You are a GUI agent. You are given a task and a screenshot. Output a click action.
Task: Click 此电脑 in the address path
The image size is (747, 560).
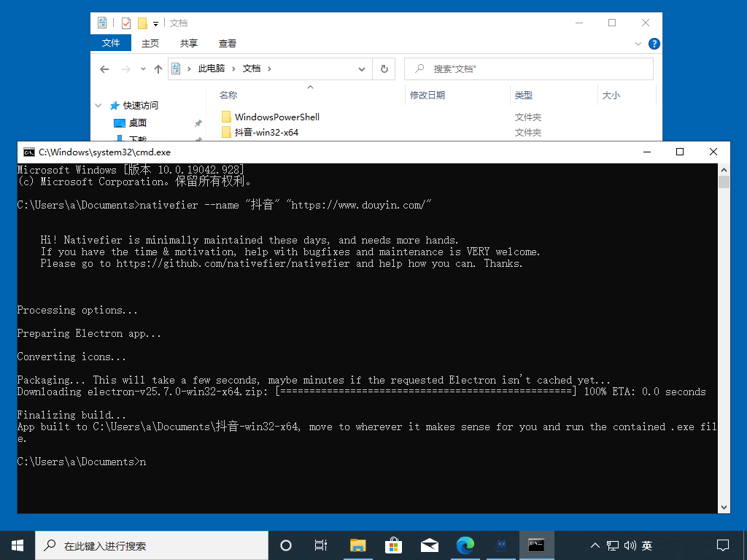[211, 69]
